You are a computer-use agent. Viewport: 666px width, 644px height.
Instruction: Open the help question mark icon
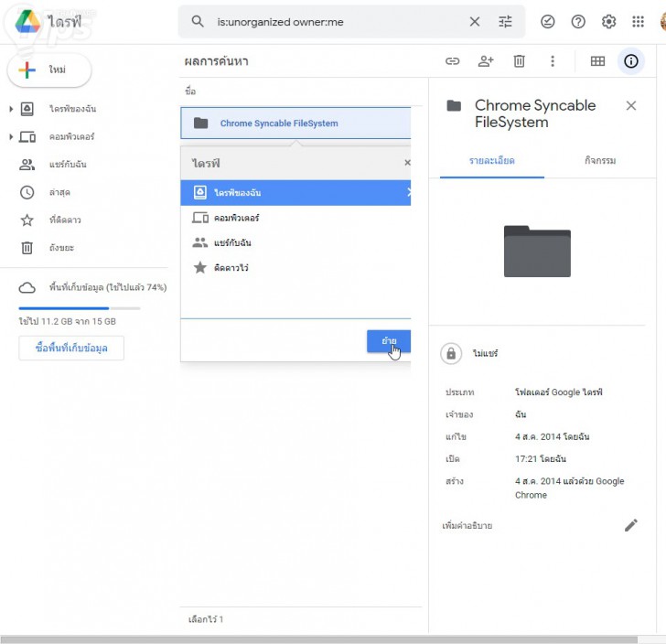point(578,21)
